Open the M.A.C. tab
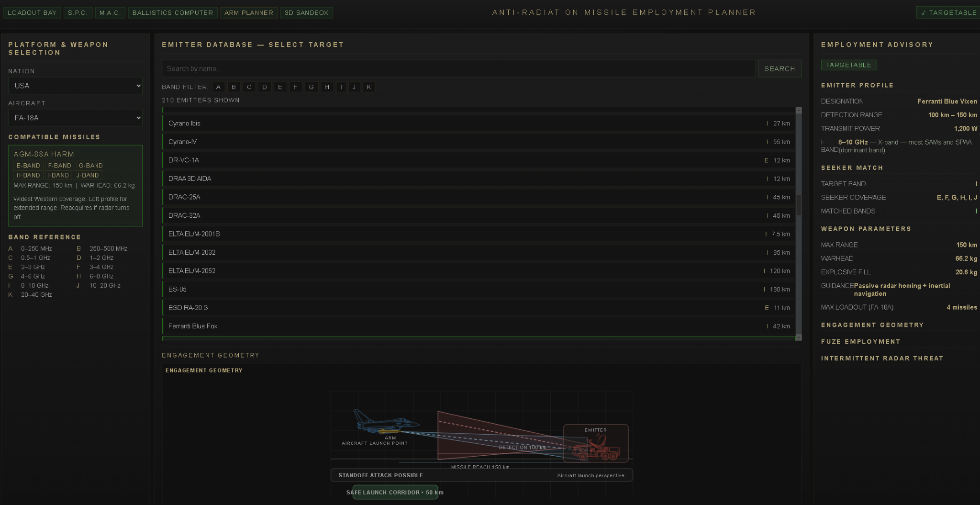Viewport: 980px width, 505px height. click(110, 13)
